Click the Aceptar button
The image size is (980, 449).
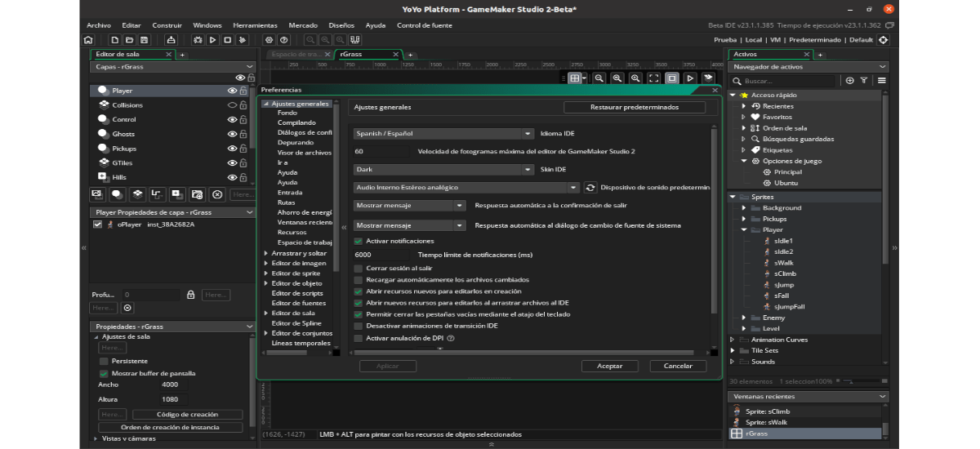(x=610, y=366)
